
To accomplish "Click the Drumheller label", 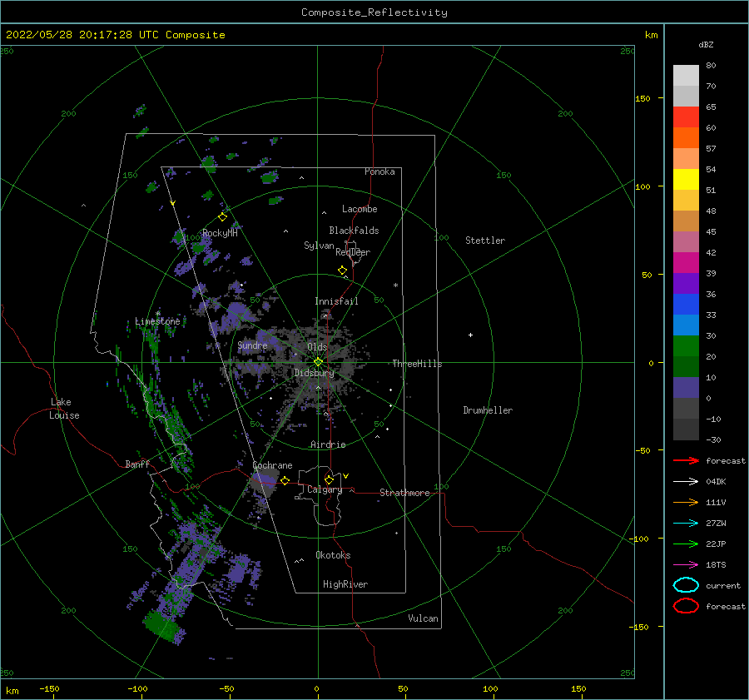I will coord(488,410).
